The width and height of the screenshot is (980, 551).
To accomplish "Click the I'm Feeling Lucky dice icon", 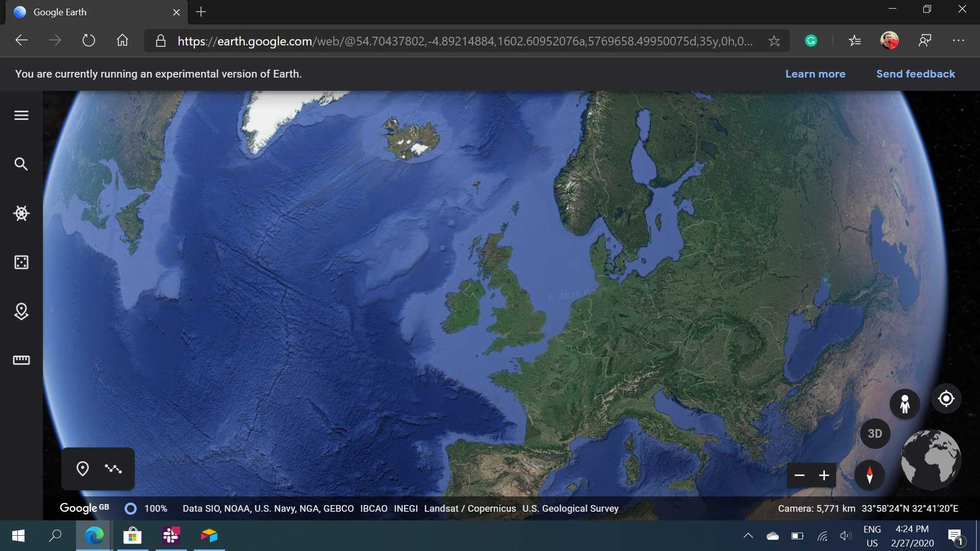I will click(x=21, y=262).
